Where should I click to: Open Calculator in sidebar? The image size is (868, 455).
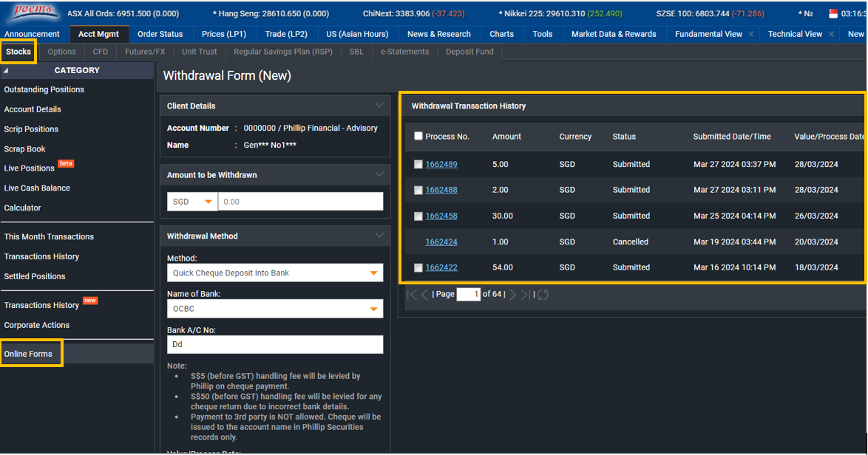[23, 208]
